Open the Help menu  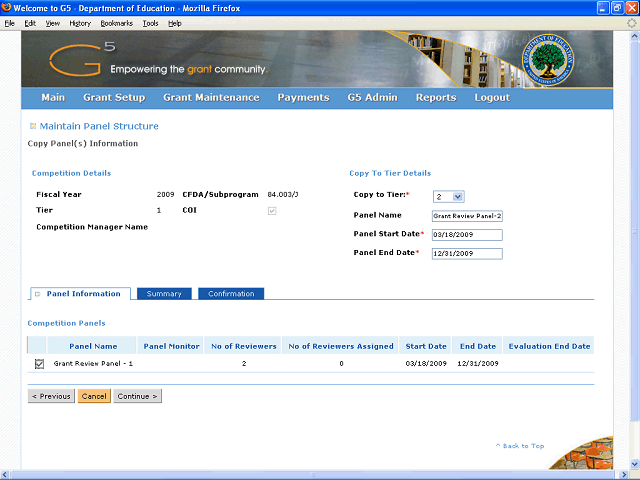(x=175, y=23)
